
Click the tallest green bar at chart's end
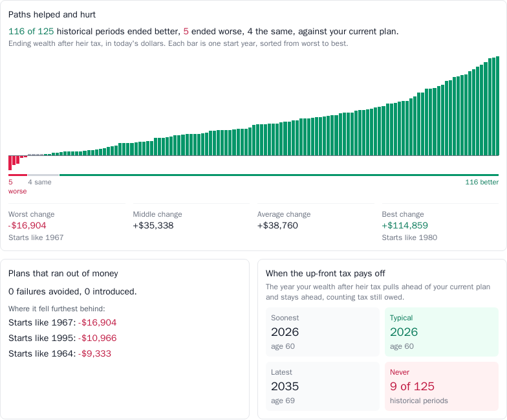pos(498,106)
